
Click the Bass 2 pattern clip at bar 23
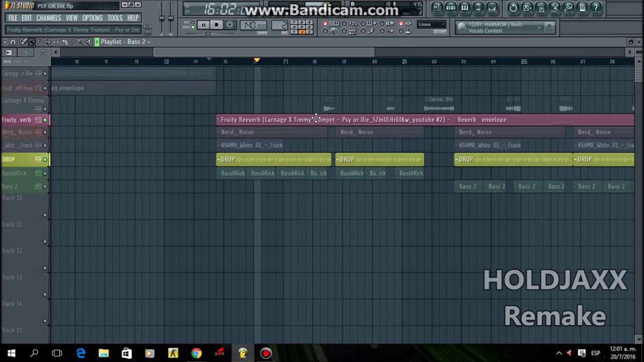(468, 187)
